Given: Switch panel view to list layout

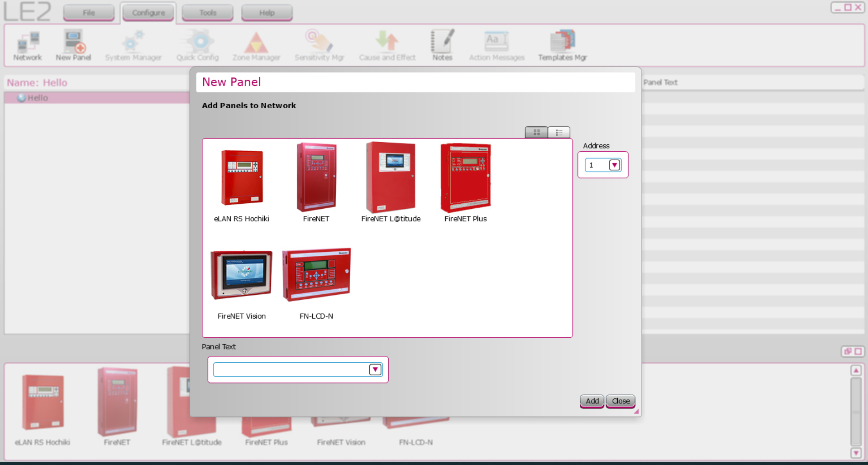Looking at the screenshot, I should tap(559, 132).
